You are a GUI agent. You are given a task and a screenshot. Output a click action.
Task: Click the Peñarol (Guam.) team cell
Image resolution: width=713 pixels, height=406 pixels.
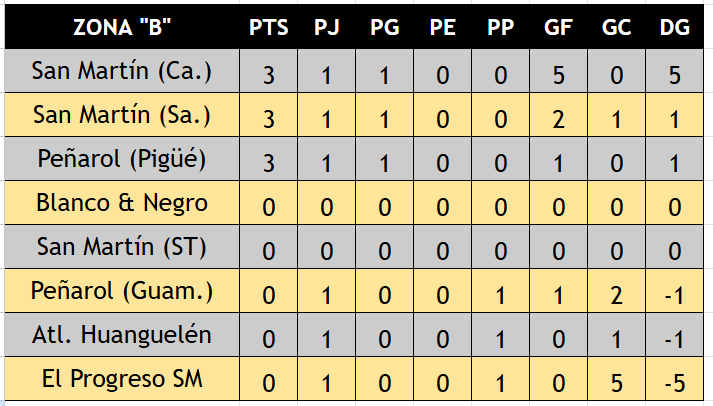point(122,291)
